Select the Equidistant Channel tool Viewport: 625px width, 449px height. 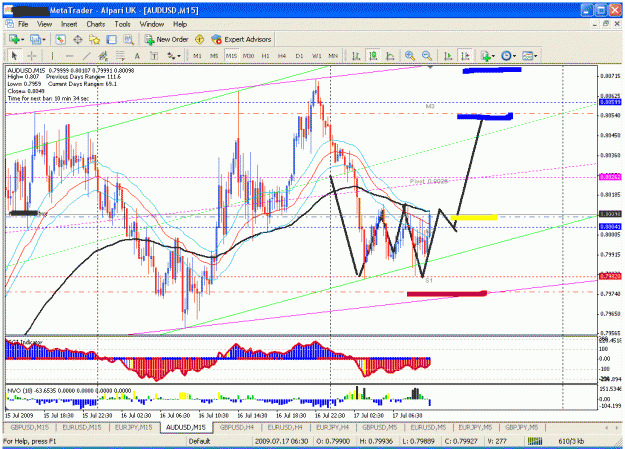click(103, 56)
